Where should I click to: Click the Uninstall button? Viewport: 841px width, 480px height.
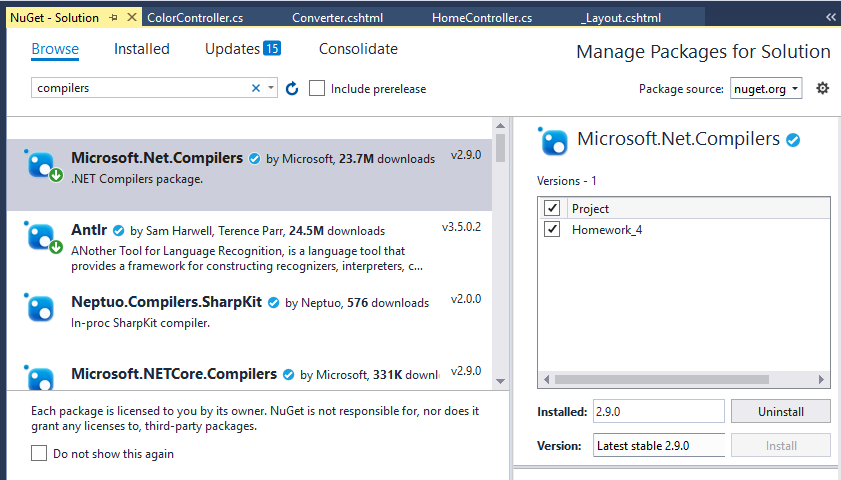click(780, 411)
